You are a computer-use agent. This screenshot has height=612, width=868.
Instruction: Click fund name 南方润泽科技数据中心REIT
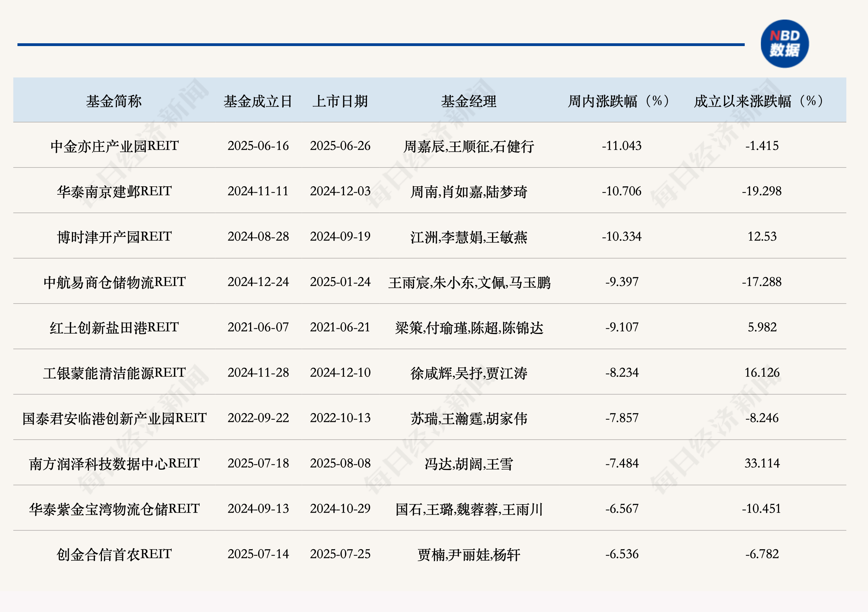(115, 463)
